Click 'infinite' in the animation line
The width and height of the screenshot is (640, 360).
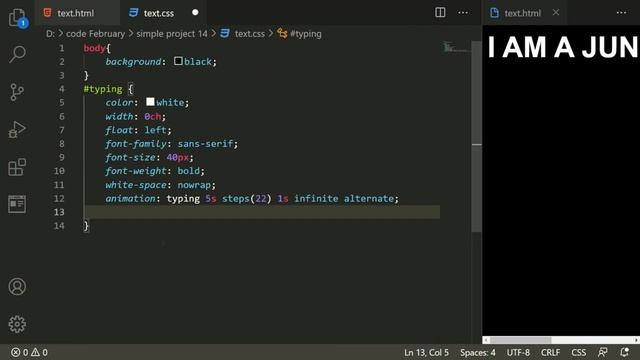[x=316, y=198]
